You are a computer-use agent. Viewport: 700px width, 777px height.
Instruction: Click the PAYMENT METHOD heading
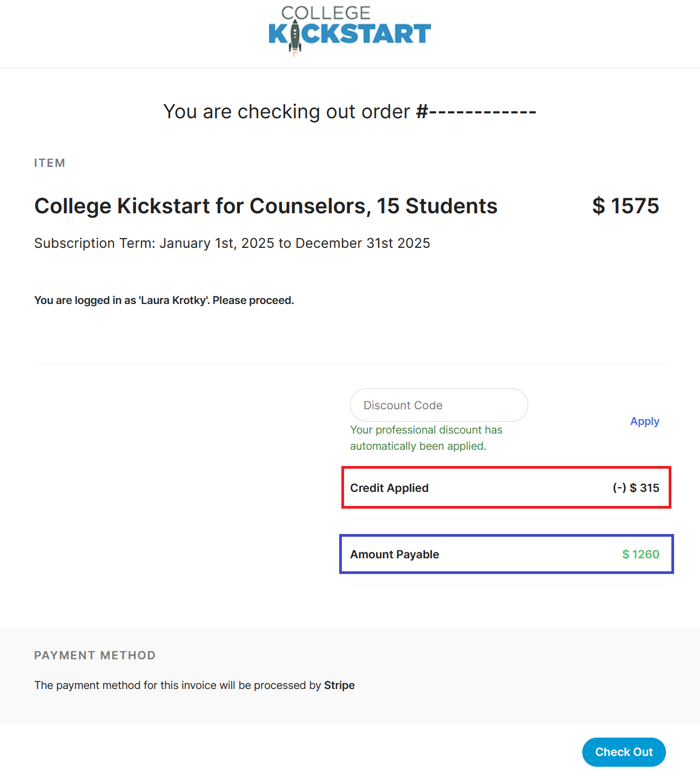95,655
